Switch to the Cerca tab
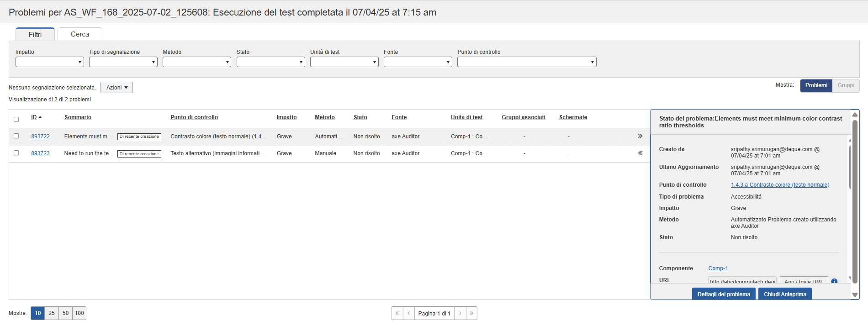 tap(80, 34)
